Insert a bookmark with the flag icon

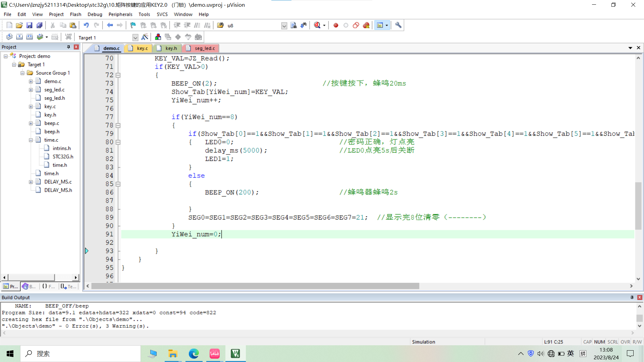133,25
